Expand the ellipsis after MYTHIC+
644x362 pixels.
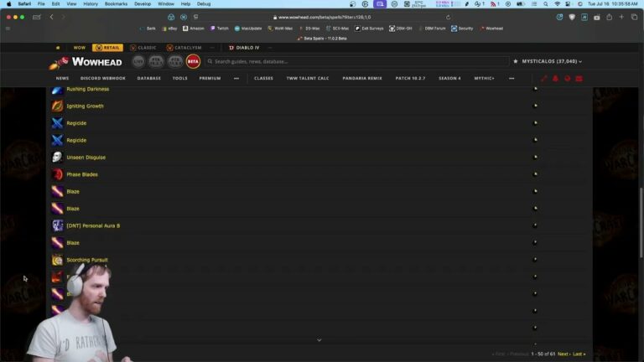click(512, 78)
